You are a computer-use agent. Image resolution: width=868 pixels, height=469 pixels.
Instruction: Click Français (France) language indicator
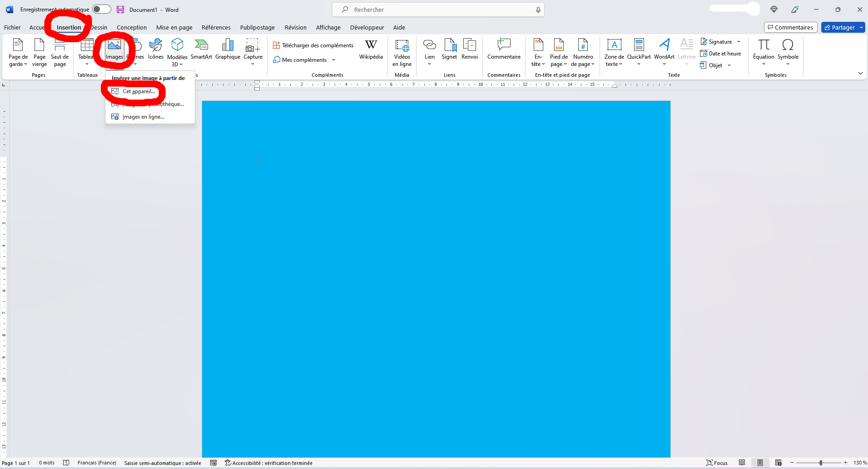pos(97,463)
